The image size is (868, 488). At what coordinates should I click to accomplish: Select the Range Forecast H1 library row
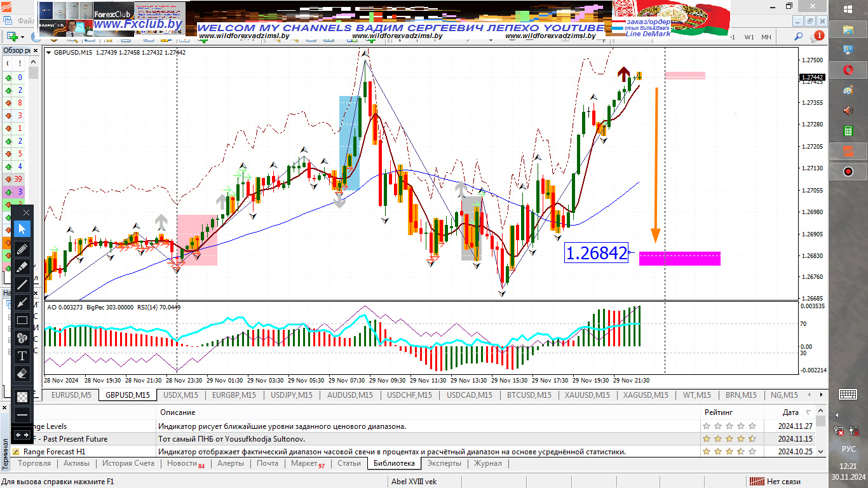[x=413, y=451]
